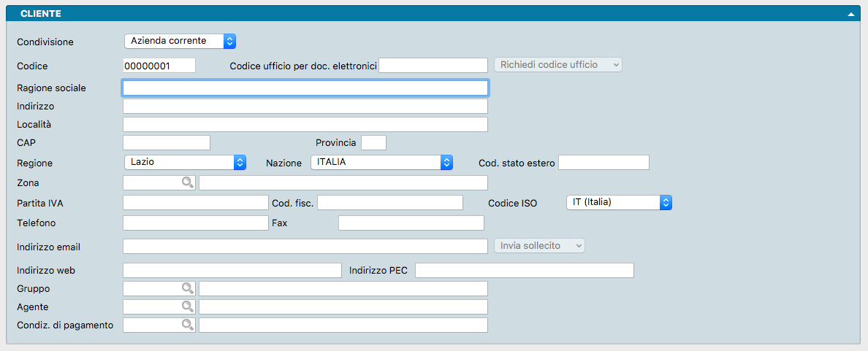This screenshot has height=351, width=868.
Task: Click the Gruppo lookup magnifier icon
Action: pos(188,288)
